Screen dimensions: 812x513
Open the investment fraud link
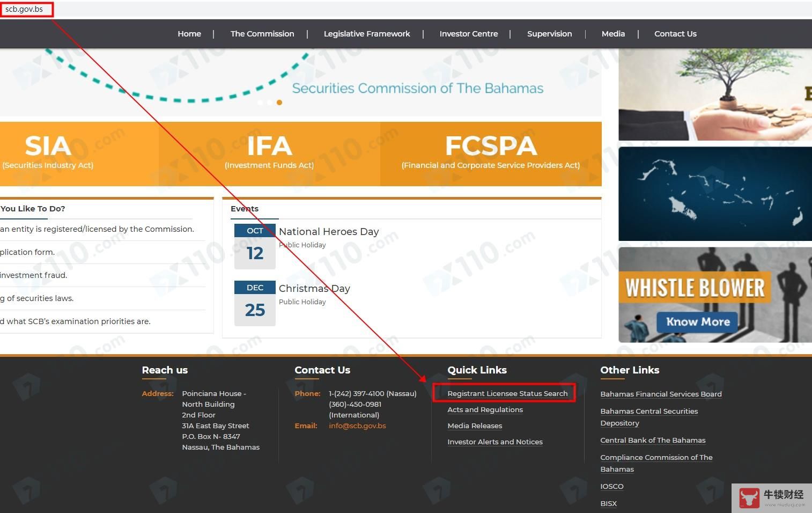(34, 275)
